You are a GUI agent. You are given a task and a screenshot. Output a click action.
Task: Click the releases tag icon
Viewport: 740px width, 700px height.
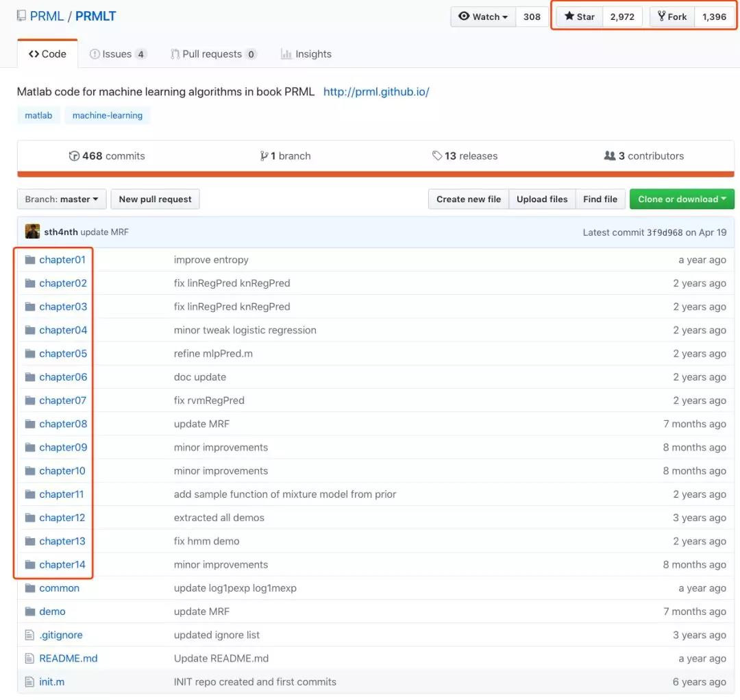click(437, 156)
